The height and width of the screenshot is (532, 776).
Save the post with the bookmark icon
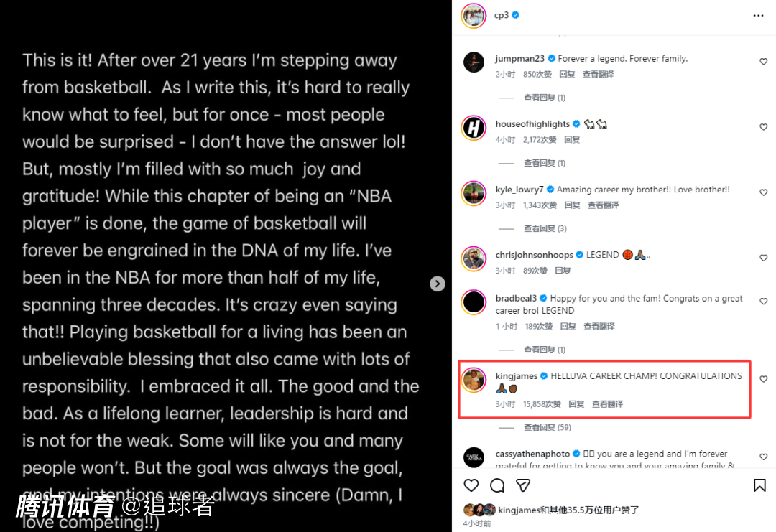[759, 485]
